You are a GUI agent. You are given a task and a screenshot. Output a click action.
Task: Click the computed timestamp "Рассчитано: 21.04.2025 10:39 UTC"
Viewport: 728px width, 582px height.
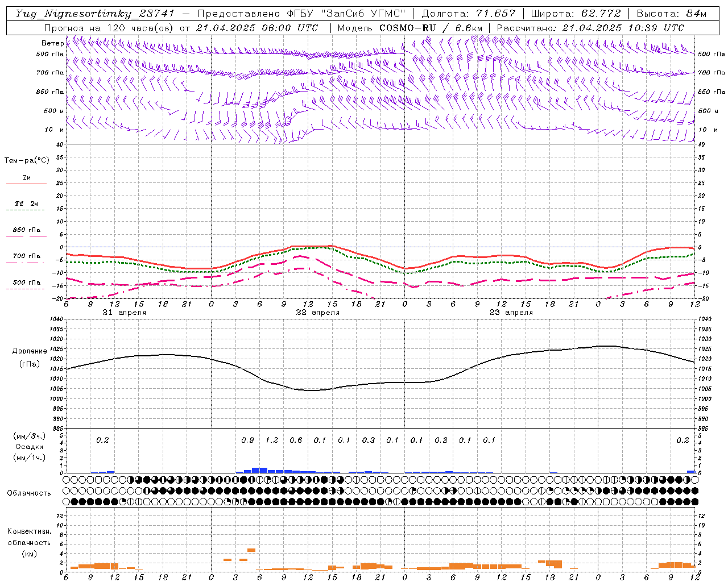tap(590, 28)
